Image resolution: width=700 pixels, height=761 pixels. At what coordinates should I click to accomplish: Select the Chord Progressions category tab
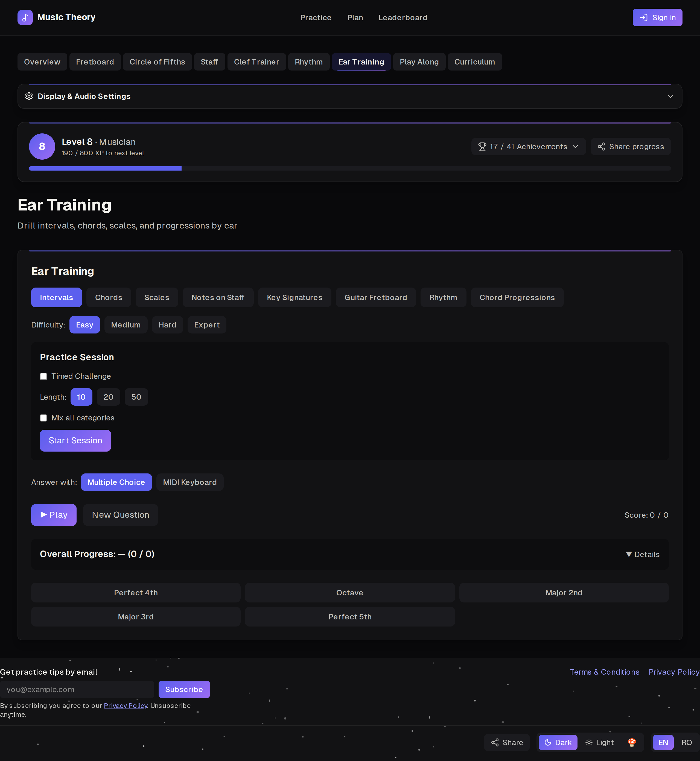pyautogui.click(x=517, y=298)
